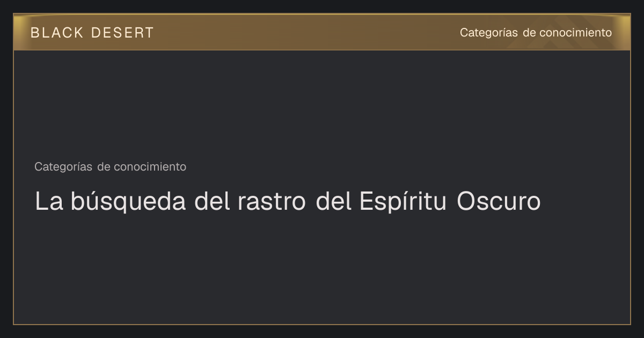
Task: Select the Categorías de conocimiento breadcrumb above the title
Action: (110, 167)
